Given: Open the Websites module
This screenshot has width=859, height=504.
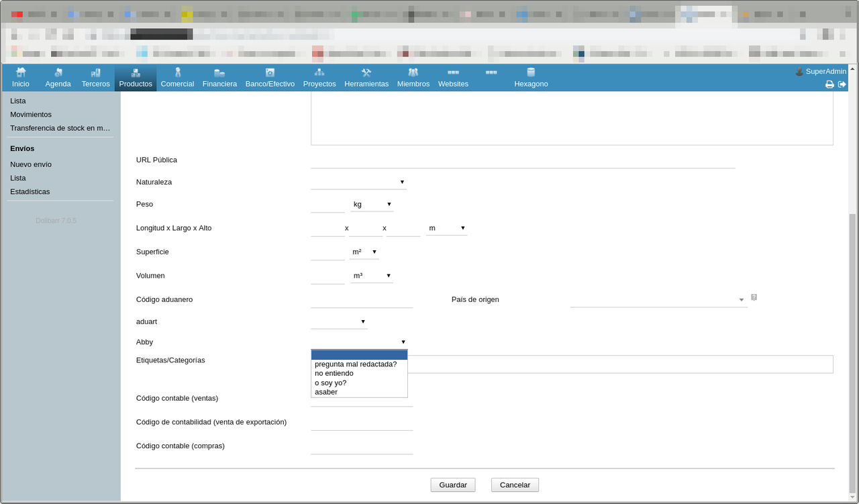Looking at the screenshot, I should [453, 78].
